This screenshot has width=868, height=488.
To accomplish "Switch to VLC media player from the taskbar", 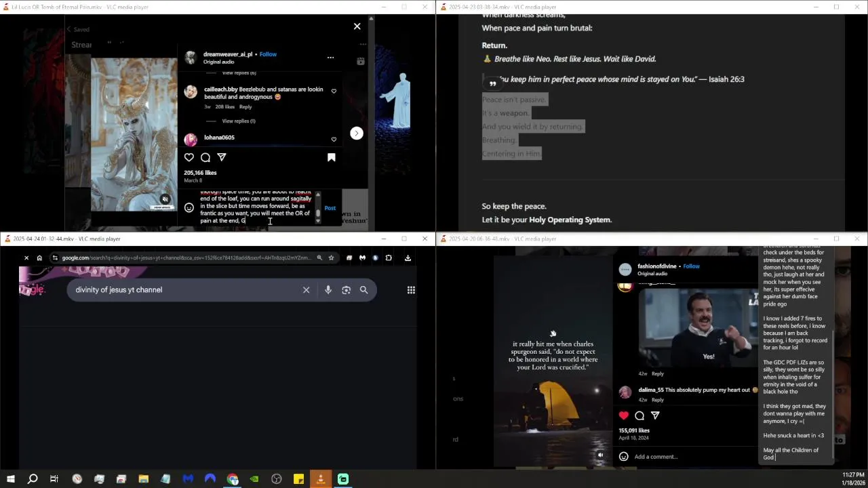I will click(321, 479).
